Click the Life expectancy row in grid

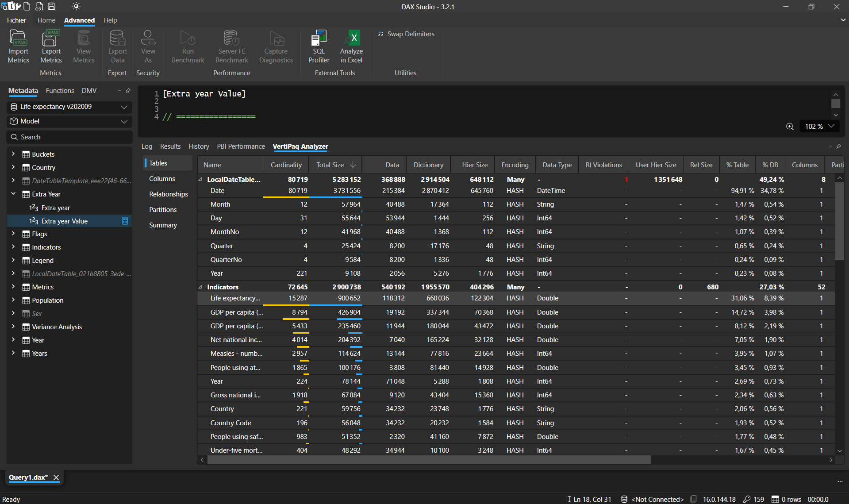tap(516, 298)
